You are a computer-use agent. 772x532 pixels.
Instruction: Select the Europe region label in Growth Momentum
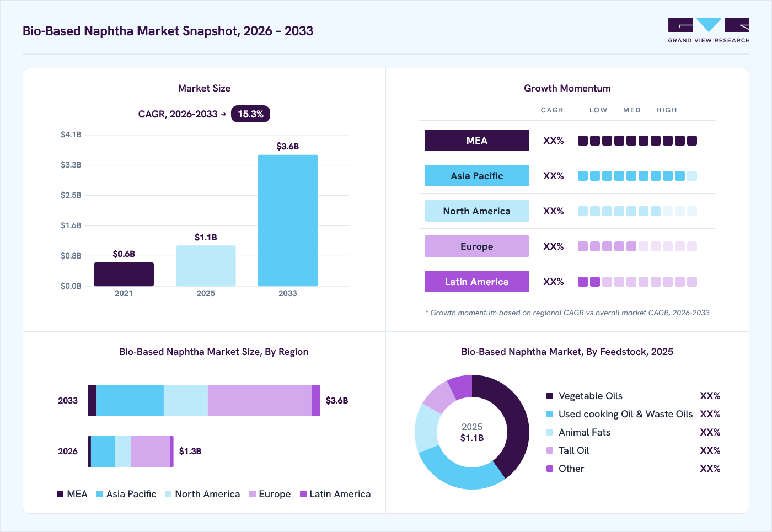[477, 246]
